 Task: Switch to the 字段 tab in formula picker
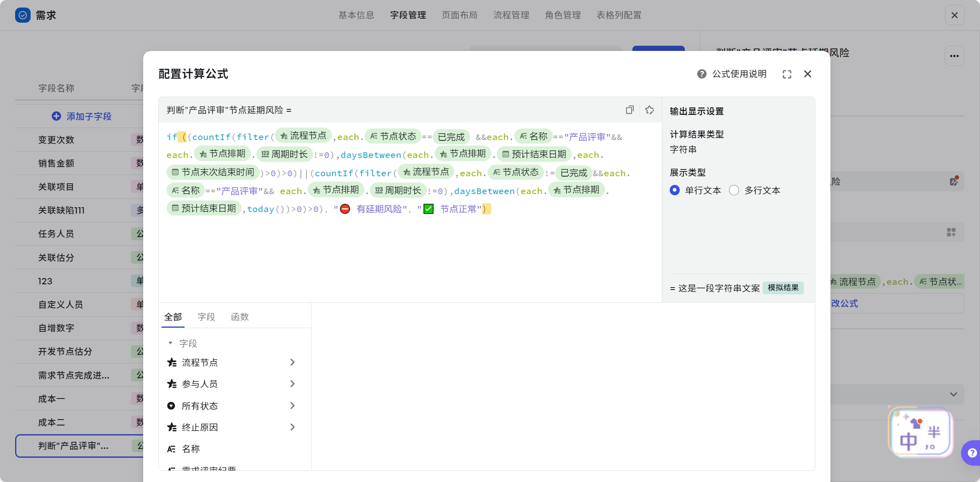coord(206,317)
